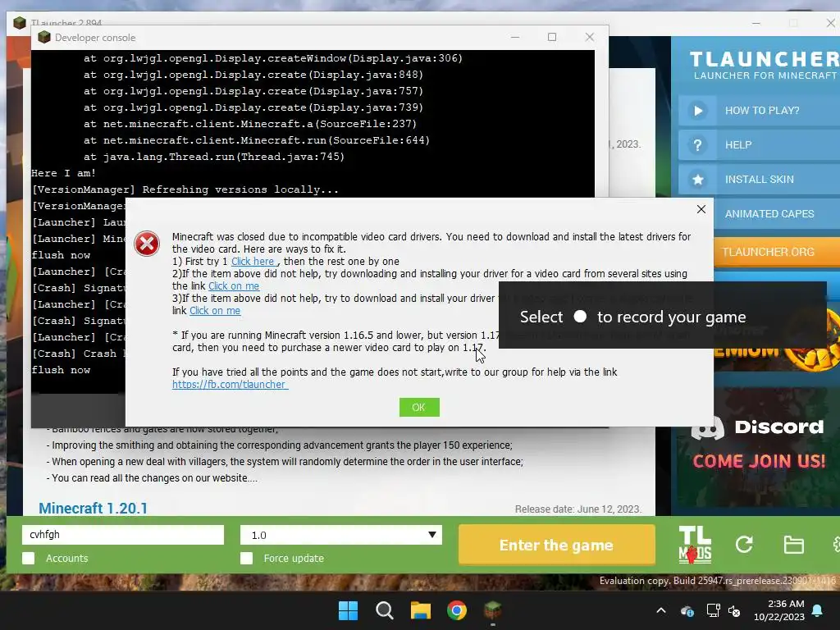Toggle the Accounts checkbox
Screen dimensions: 840x630
click(29, 558)
